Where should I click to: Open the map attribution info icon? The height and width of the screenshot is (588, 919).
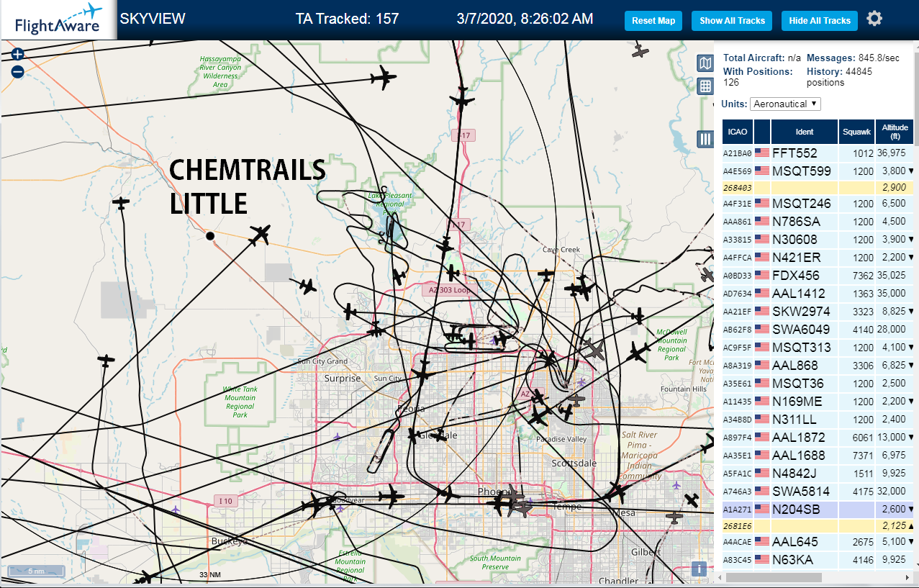coord(698,568)
